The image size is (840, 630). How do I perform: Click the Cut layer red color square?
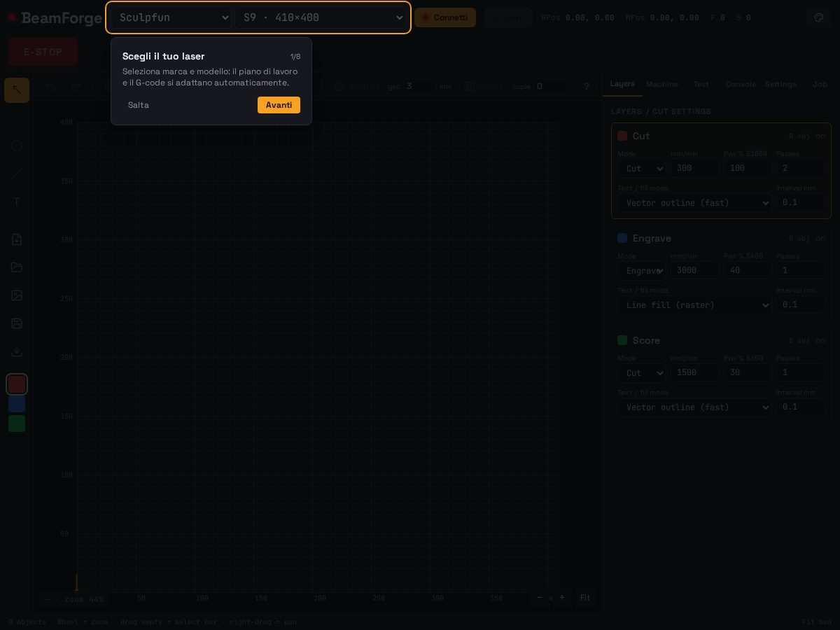point(622,136)
